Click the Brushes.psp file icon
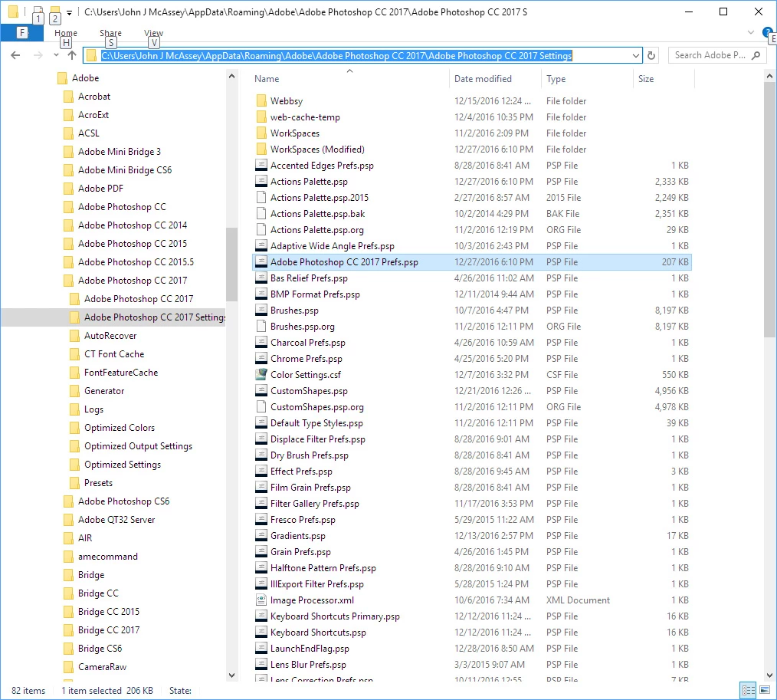Viewport: 777px width, 700px height. (x=261, y=311)
